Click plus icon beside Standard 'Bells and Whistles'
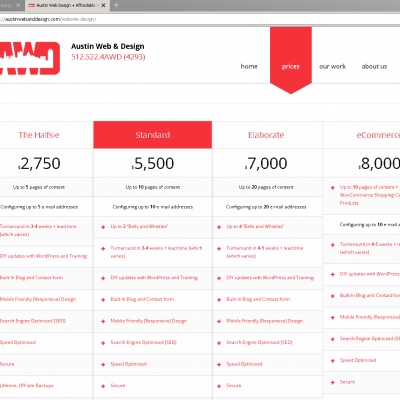 (x=103, y=227)
